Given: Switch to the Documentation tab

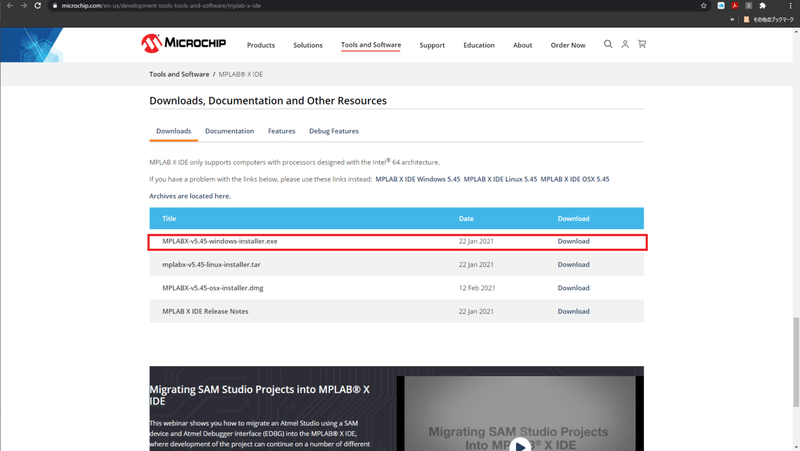Looking at the screenshot, I should (x=230, y=131).
